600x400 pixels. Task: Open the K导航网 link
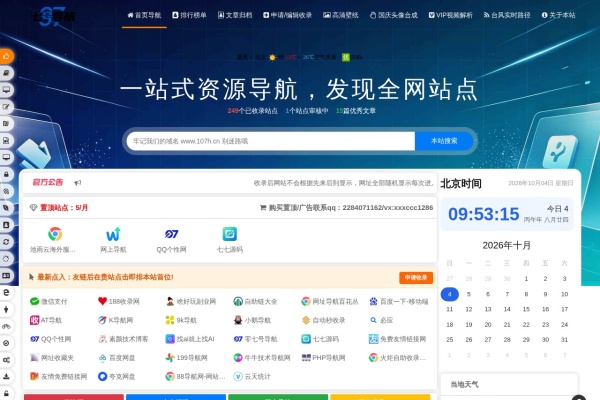tap(116, 320)
